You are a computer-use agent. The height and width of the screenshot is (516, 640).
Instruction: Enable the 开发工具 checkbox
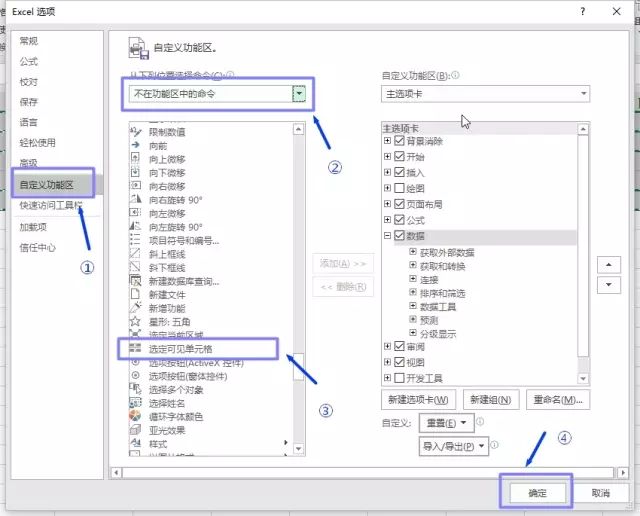coord(399,378)
